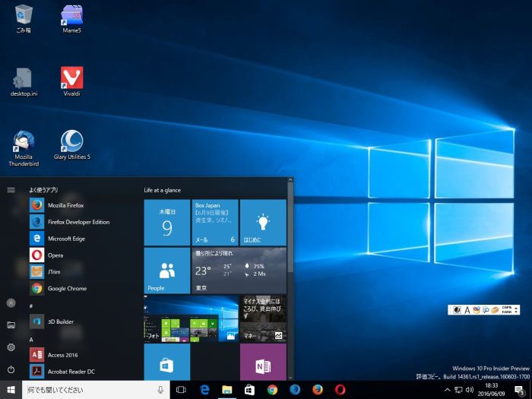The width and height of the screenshot is (532, 399).
Task: Expand the Start menu hamburger navigation
Action: point(11,190)
